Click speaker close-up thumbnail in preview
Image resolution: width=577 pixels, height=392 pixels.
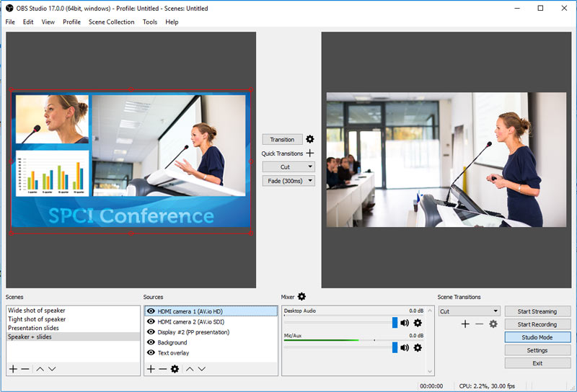pos(52,119)
